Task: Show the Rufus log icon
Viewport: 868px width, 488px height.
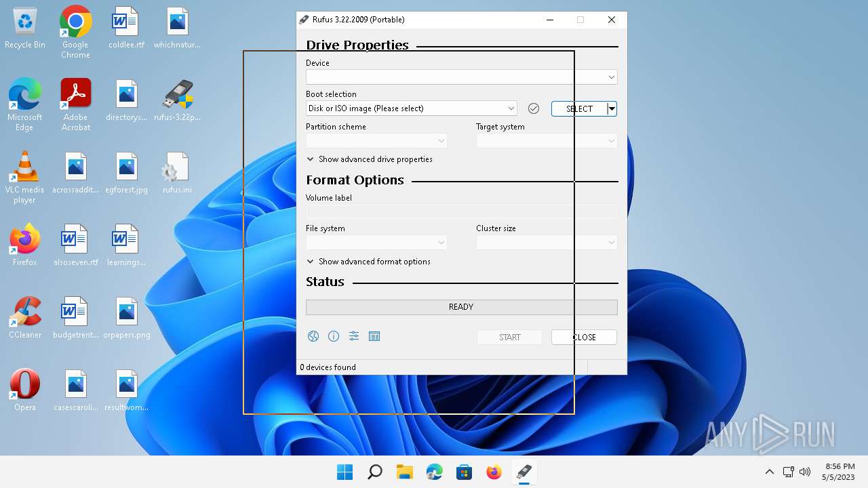Action: point(374,336)
